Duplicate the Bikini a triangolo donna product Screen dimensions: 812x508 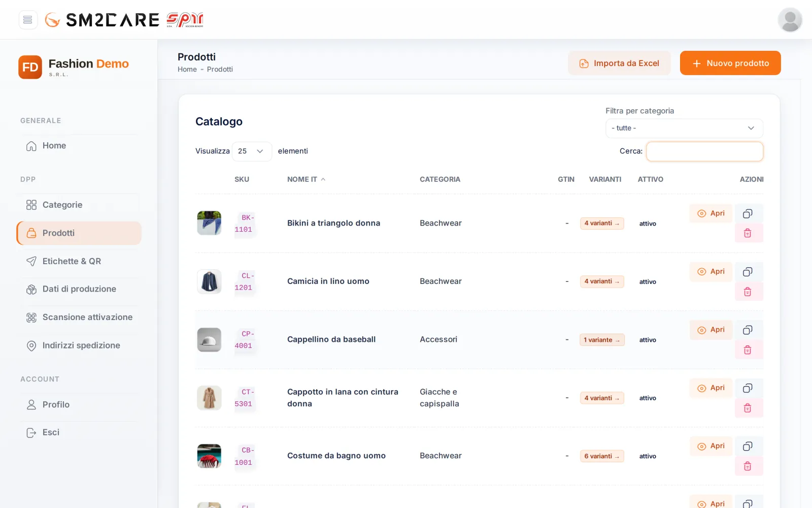748,213
